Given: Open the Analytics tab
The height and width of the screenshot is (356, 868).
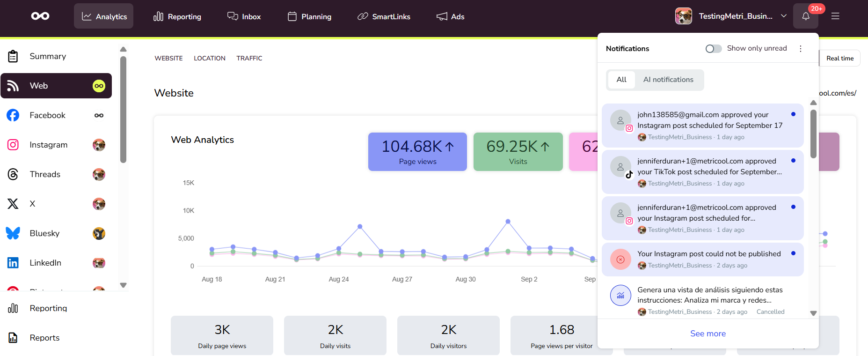Looking at the screenshot, I should coord(104,16).
